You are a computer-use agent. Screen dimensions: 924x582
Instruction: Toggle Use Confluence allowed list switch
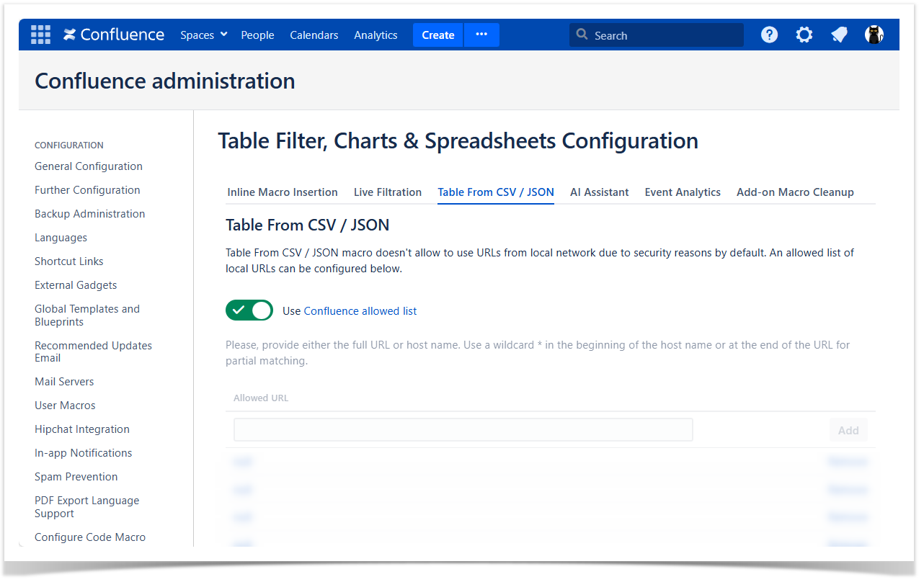(249, 310)
